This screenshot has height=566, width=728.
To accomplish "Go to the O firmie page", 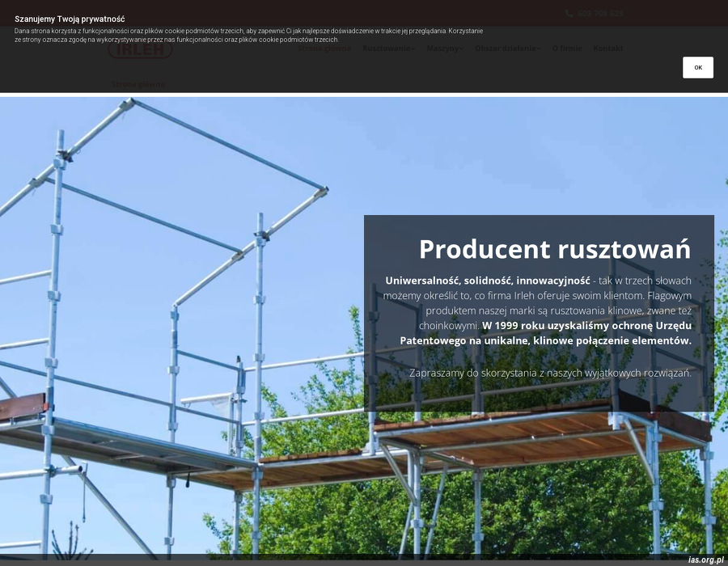I will pyautogui.click(x=567, y=49).
